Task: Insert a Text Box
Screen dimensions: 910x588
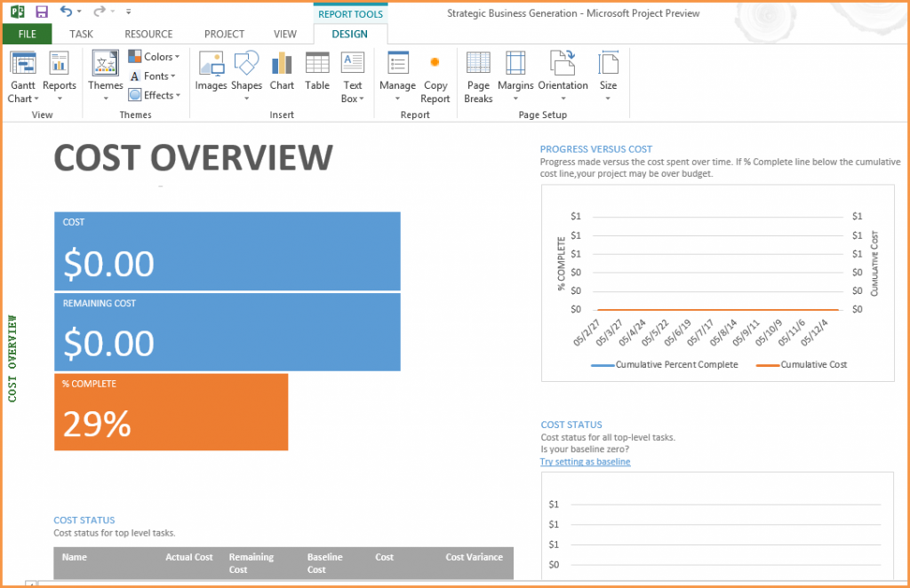Action: click(352, 63)
